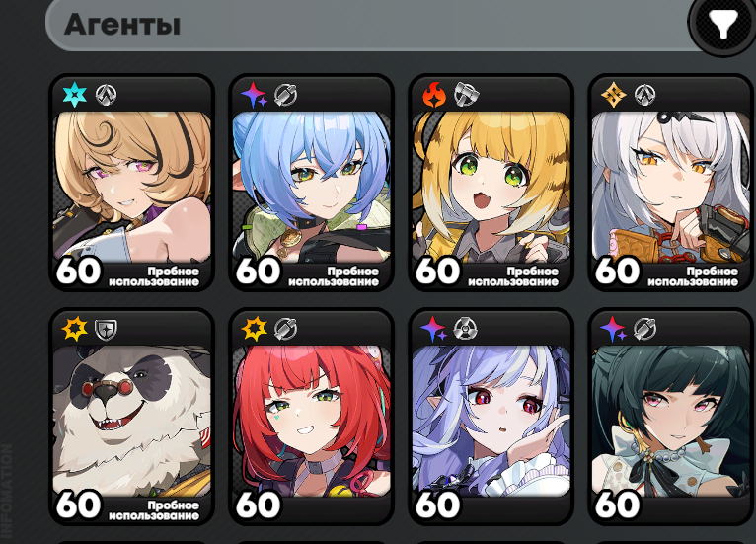Click specialty icon on dark-green-haired agent card
The height and width of the screenshot is (544, 756).
coord(644,330)
